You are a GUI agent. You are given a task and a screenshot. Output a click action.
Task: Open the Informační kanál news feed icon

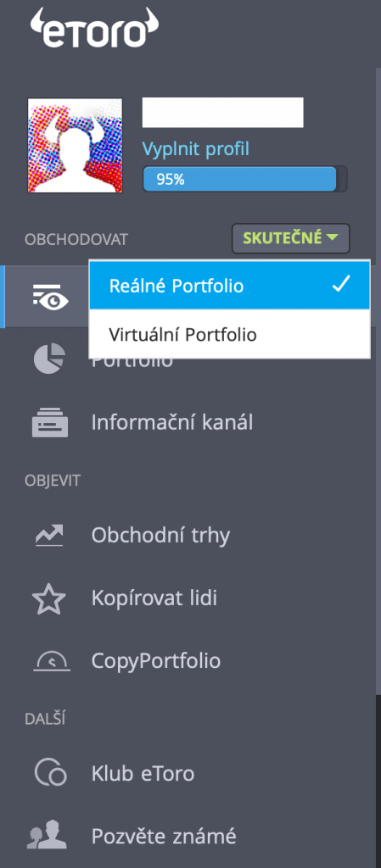pyautogui.click(x=50, y=422)
